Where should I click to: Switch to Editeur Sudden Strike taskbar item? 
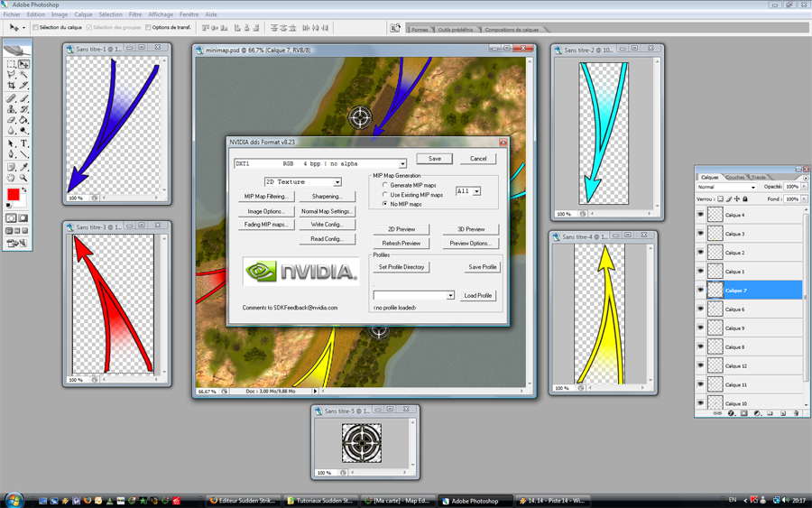244,501
